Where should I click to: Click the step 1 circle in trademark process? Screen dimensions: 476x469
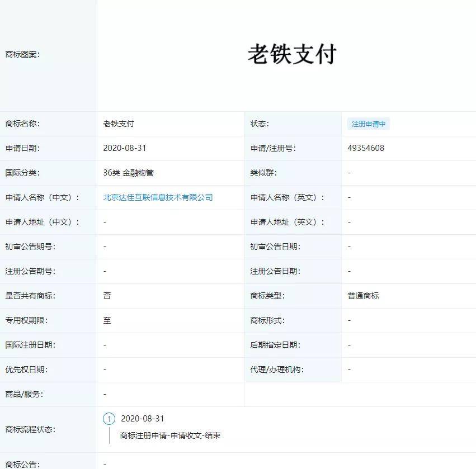pos(109,419)
